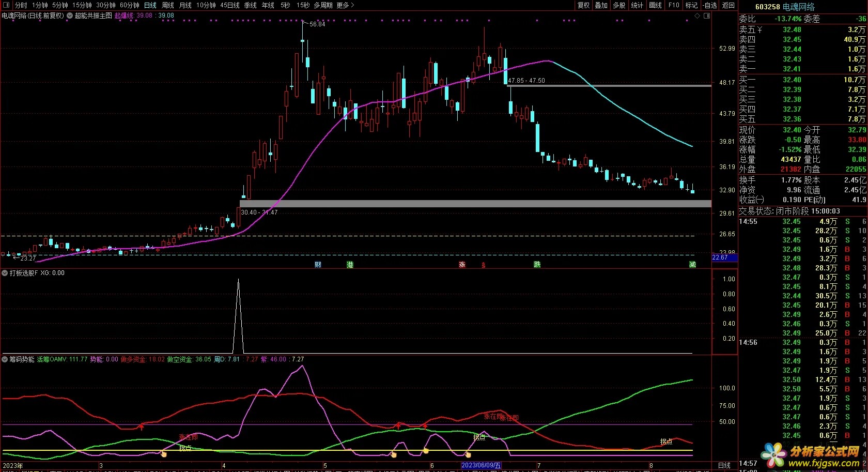Select the 5分钟 period
Screen dimensions: 868x472
pos(60,5)
